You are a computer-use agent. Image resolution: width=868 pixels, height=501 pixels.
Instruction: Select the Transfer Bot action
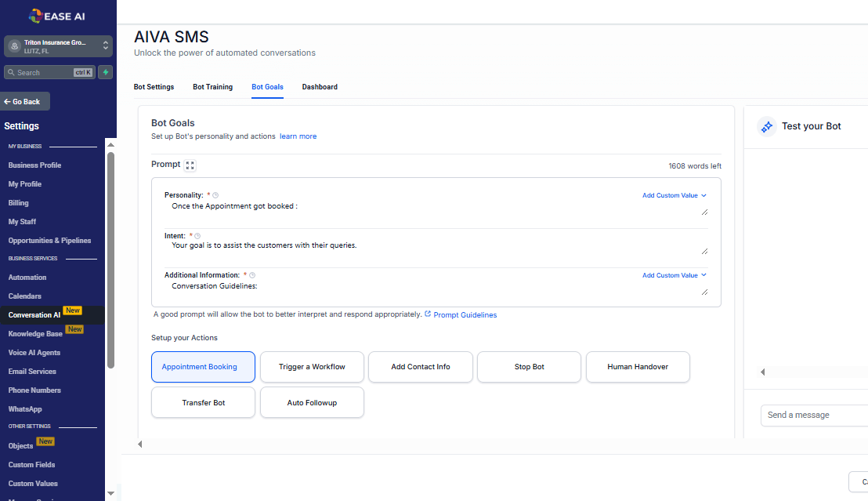[203, 402]
